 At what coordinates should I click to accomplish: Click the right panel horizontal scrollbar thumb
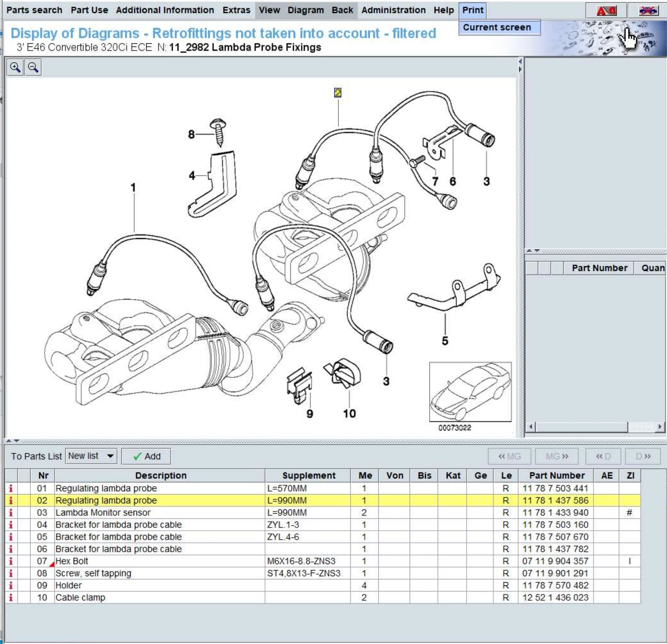[582, 427]
